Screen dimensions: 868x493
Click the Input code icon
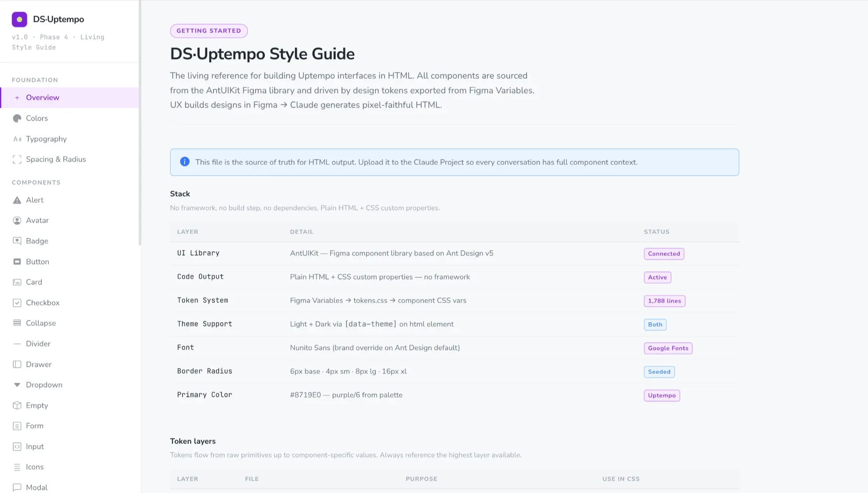pyautogui.click(x=17, y=446)
